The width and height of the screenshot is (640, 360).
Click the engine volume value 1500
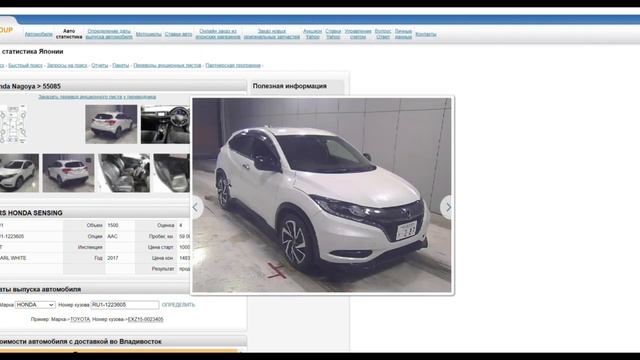113,225
